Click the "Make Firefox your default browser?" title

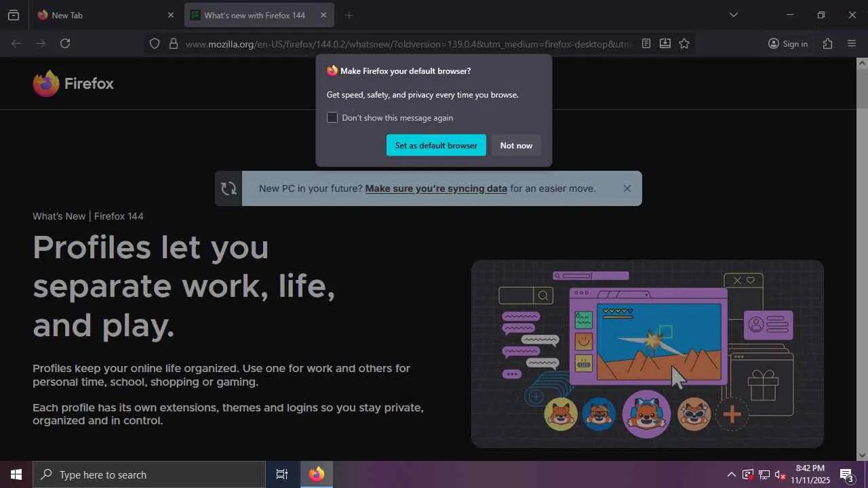tap(406, 70)
